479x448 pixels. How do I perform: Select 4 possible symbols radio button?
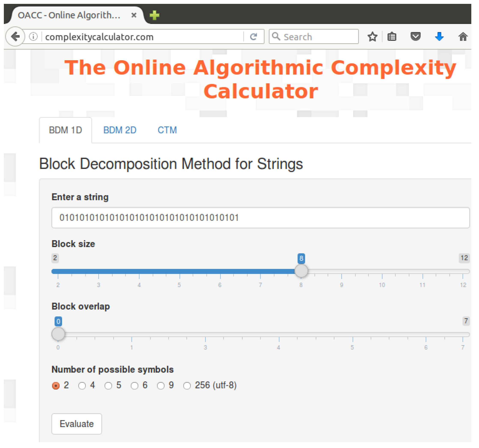tap(82, 386)
